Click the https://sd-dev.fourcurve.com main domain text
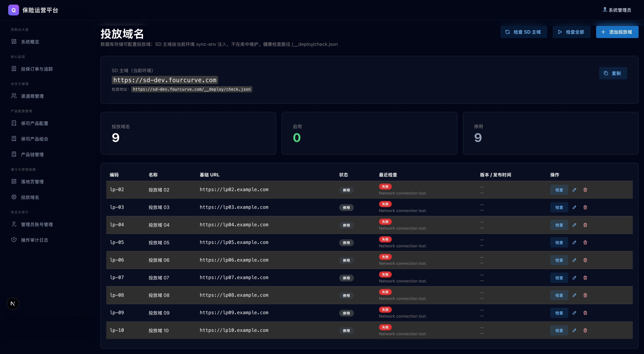Viewport: 644px width, 354px height. click(165, 80)
